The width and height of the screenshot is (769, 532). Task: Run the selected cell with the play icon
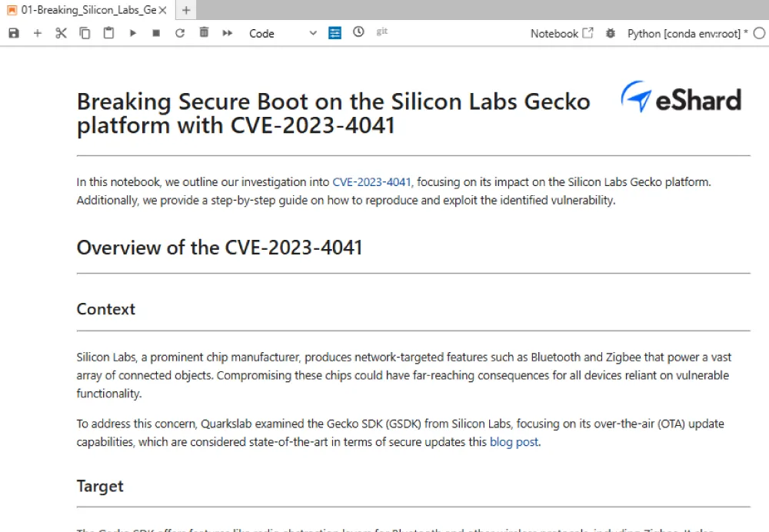pos(132,33)
